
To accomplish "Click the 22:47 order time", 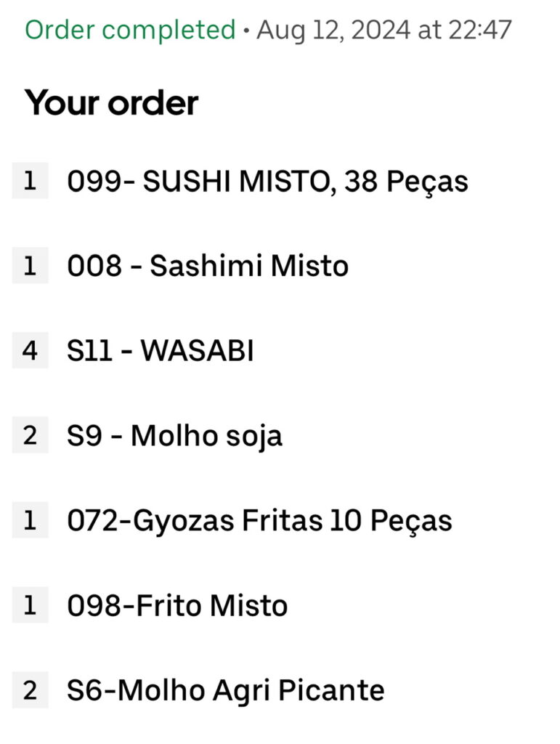I will 482,30.
